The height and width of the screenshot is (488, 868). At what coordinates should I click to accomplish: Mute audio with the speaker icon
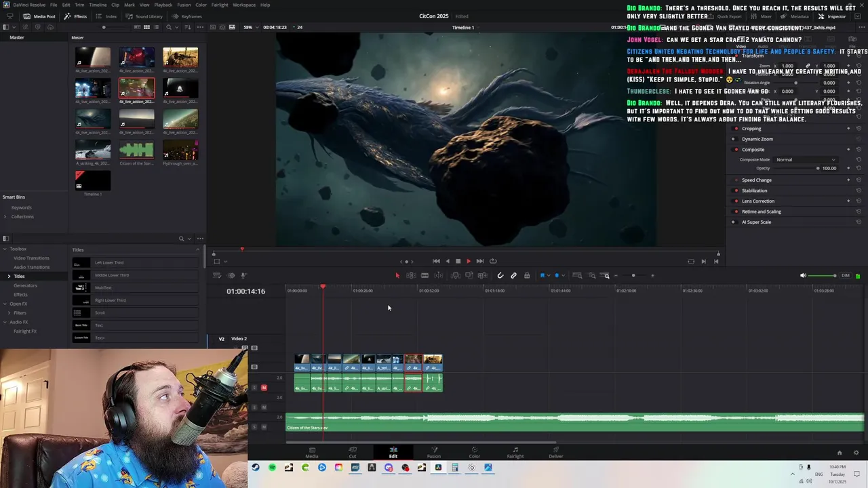803,276
